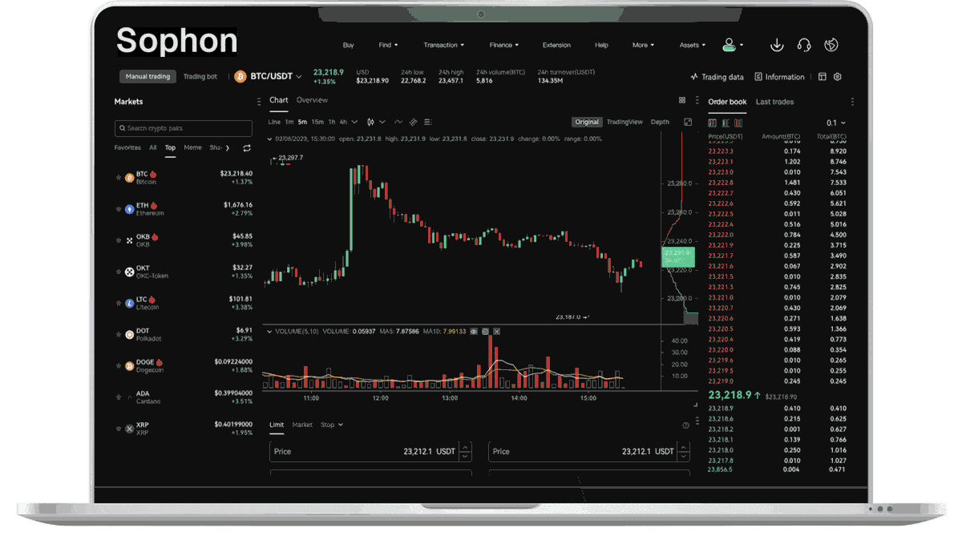This screenshot has width=962, height=560.
Task: Select the Favorites markets tab
Action: click(127, 147)
